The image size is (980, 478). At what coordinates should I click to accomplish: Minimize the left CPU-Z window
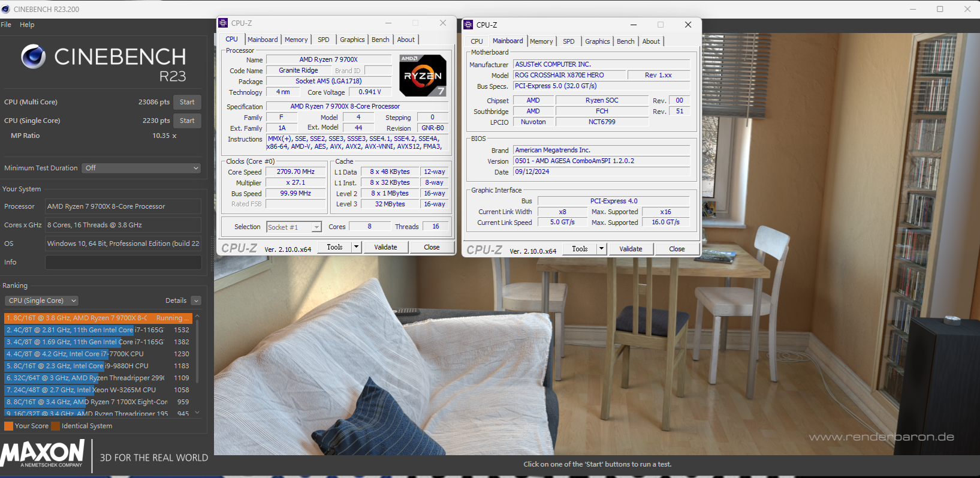tap(388, 23)
